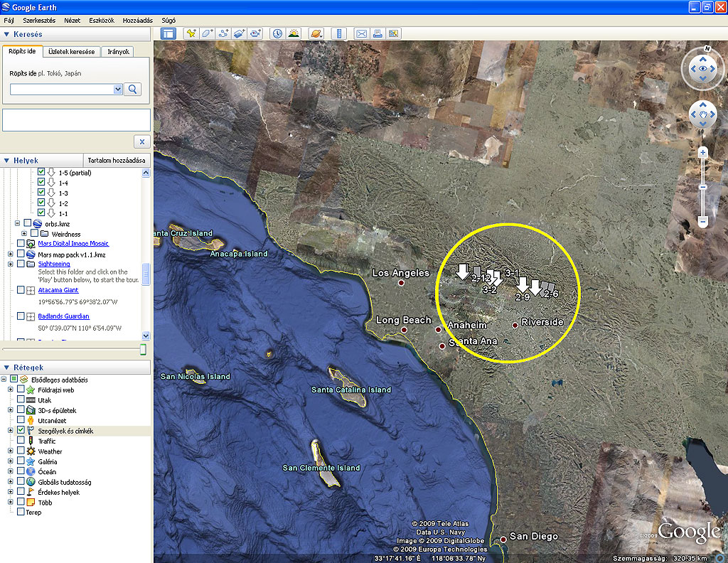The width and height of the screenshot is (728, 563).
Task: Open the Eszközök menu
Action: (102, 21)
